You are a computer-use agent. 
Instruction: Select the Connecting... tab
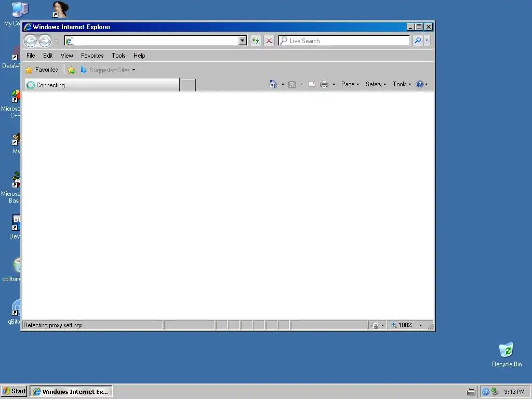[x=102, y=85]
